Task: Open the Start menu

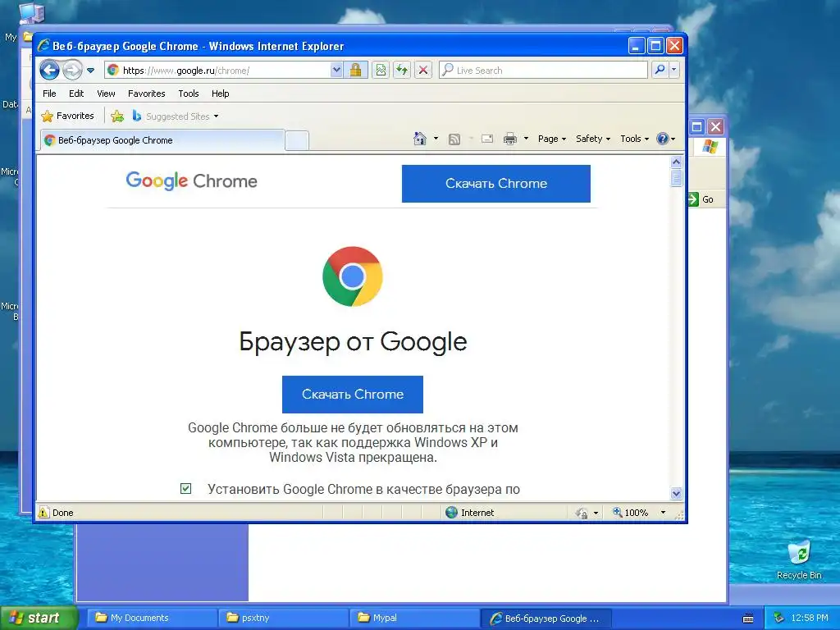Action: (39, 618)
